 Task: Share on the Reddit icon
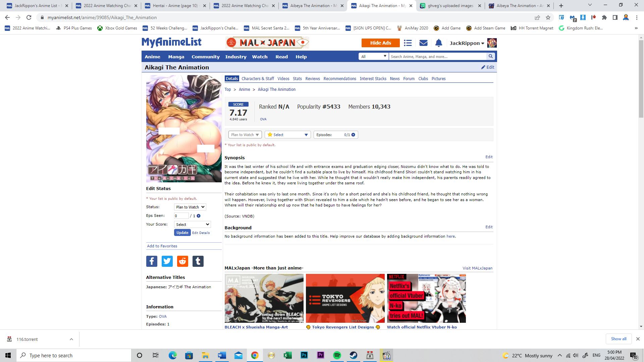(182, 261)
